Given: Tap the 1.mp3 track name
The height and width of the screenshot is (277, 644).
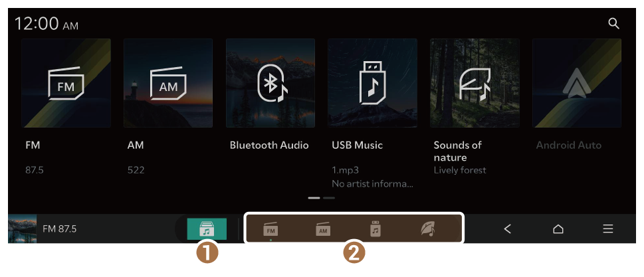Looking at the screenshot, I should 346,170.
